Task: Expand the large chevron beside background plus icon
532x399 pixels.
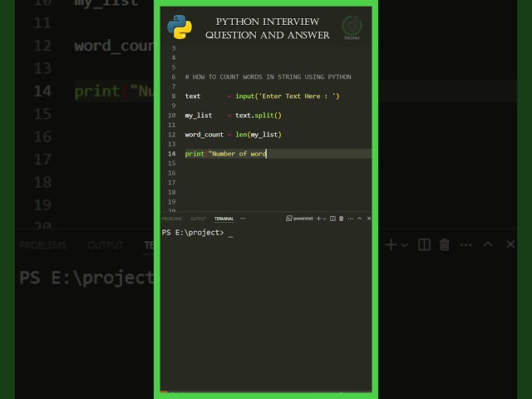Action: (x=405, y=245)
